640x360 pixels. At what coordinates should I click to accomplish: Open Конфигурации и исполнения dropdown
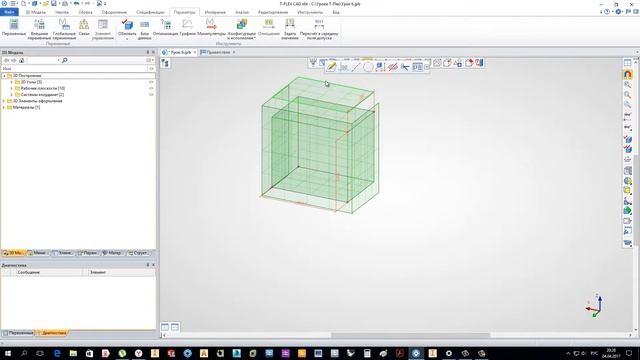pos(241,29)
